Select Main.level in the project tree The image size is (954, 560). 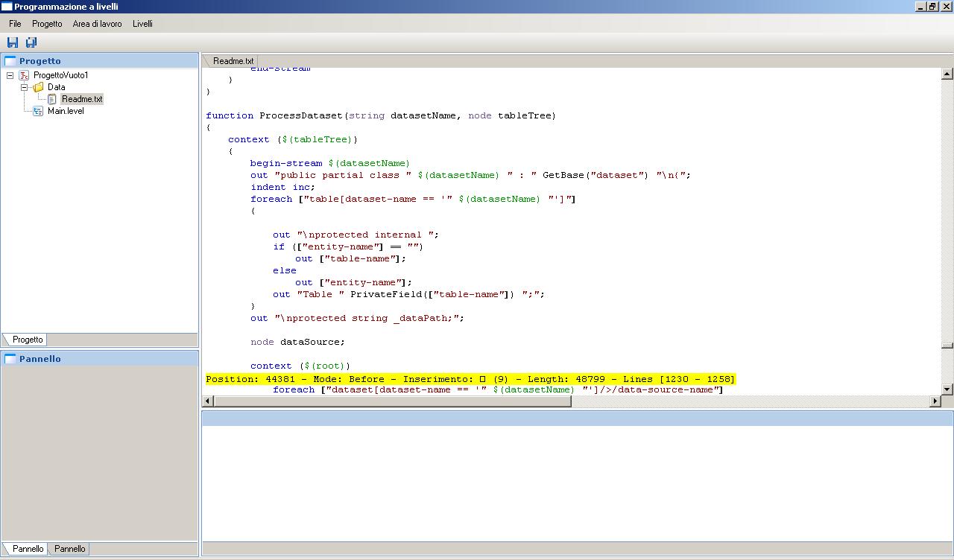(66, 111)
